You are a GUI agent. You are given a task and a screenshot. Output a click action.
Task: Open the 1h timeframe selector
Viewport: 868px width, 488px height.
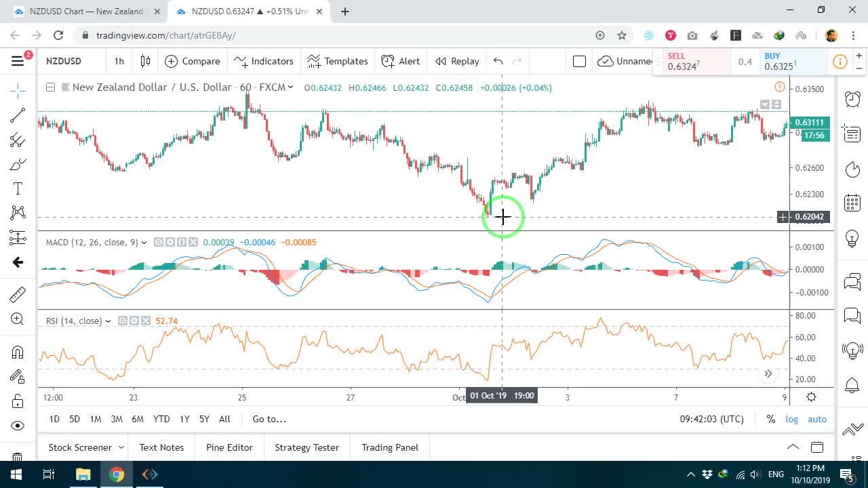click(119, 61)
